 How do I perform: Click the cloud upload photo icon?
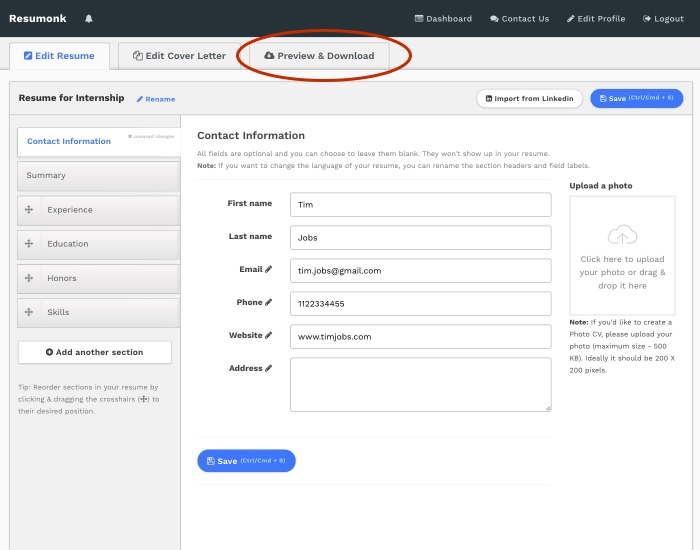[x=622, y=235]
